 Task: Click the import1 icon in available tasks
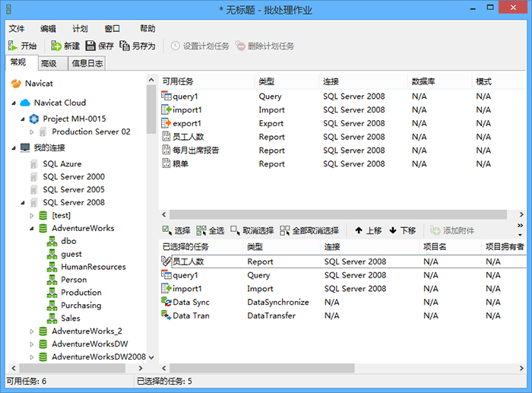pos(166,109)
